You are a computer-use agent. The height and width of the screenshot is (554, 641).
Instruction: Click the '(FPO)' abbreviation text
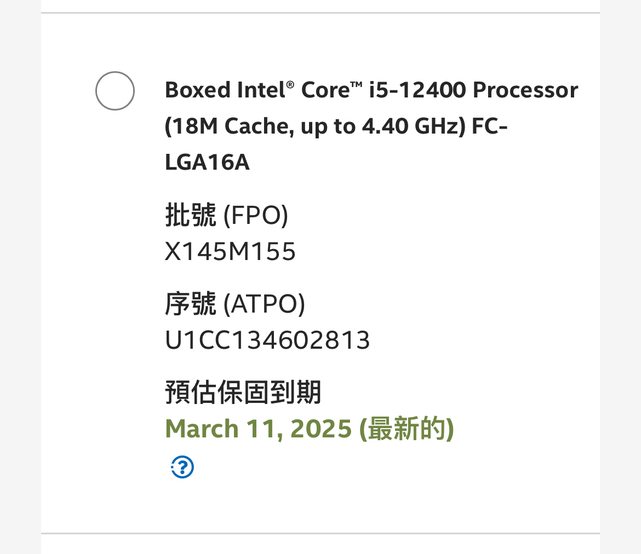point(255,215)
